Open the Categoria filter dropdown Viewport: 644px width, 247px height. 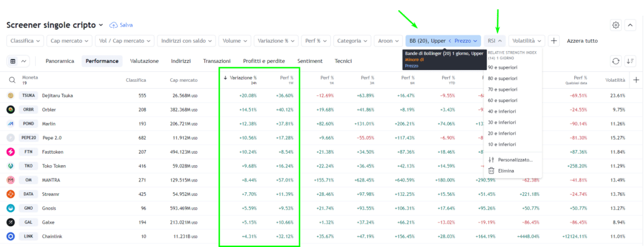pyautogui.click(x=352, y=41)
